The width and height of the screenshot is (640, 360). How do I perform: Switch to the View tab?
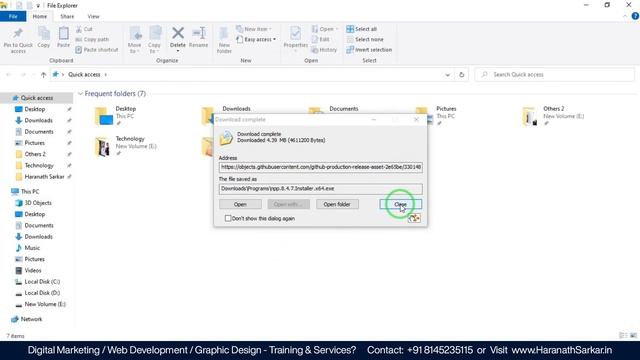(93, 16)
